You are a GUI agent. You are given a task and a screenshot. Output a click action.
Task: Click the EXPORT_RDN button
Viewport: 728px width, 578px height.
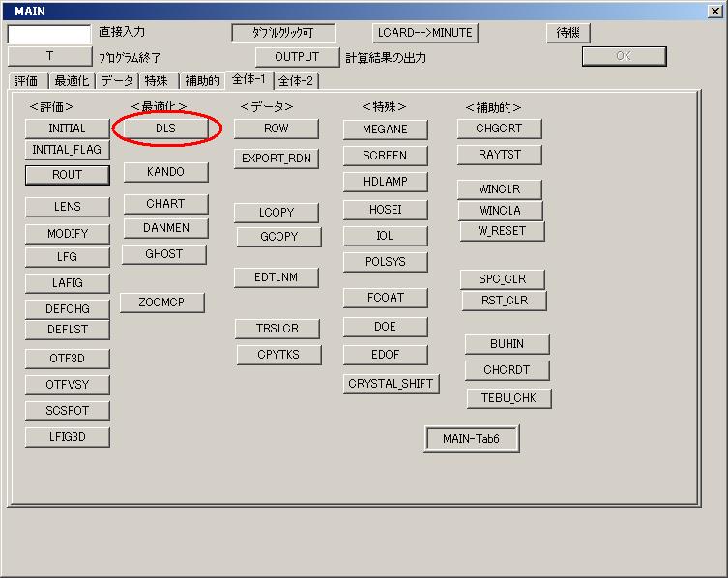277,159
